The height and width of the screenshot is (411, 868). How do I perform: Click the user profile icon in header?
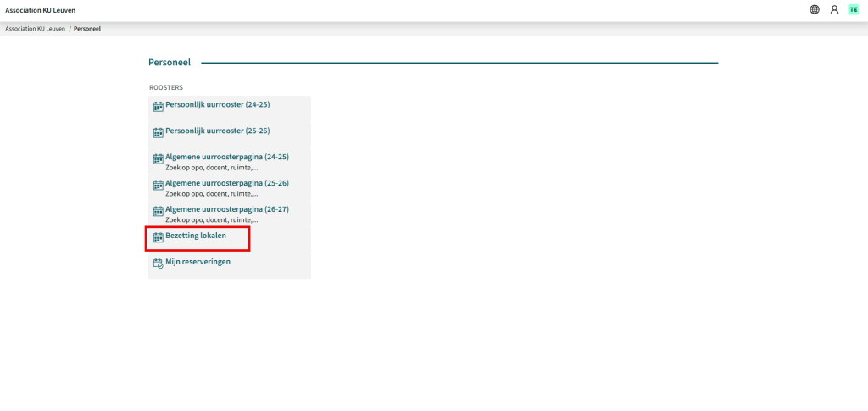[834, 9]
